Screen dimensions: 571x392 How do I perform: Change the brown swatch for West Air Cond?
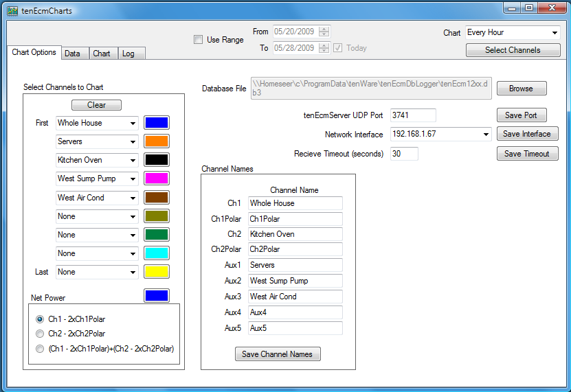157,197
